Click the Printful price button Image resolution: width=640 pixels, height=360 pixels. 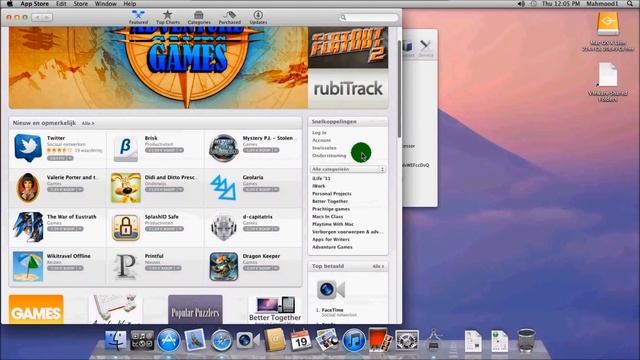click(x=163, y=268)
